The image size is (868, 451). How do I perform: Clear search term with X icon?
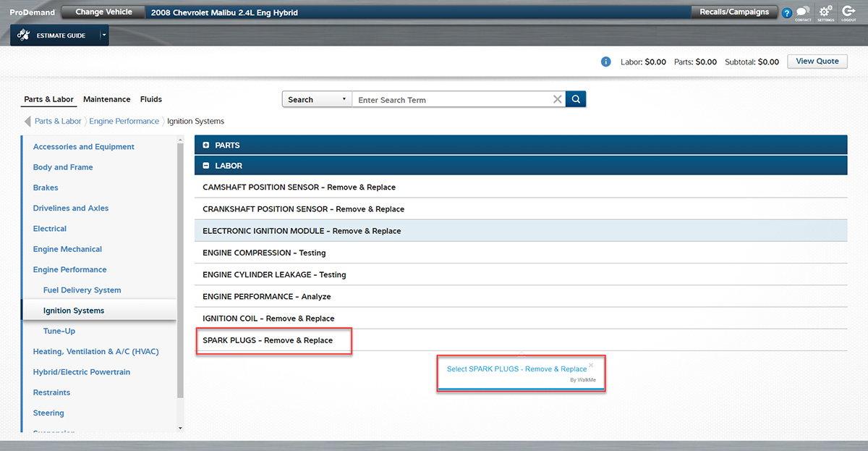click(x=557, y=99)
